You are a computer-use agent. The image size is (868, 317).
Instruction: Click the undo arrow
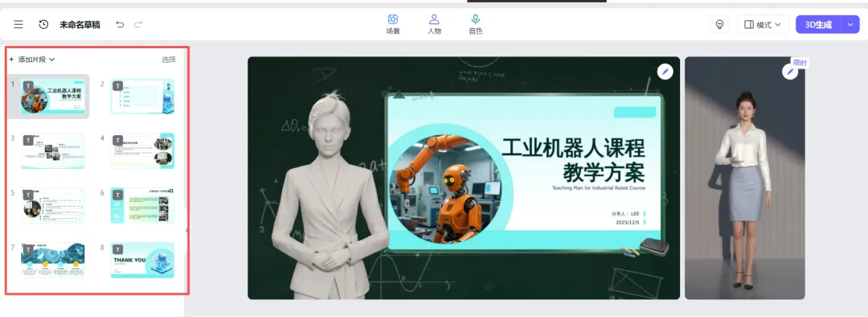(x=120, y=24)
